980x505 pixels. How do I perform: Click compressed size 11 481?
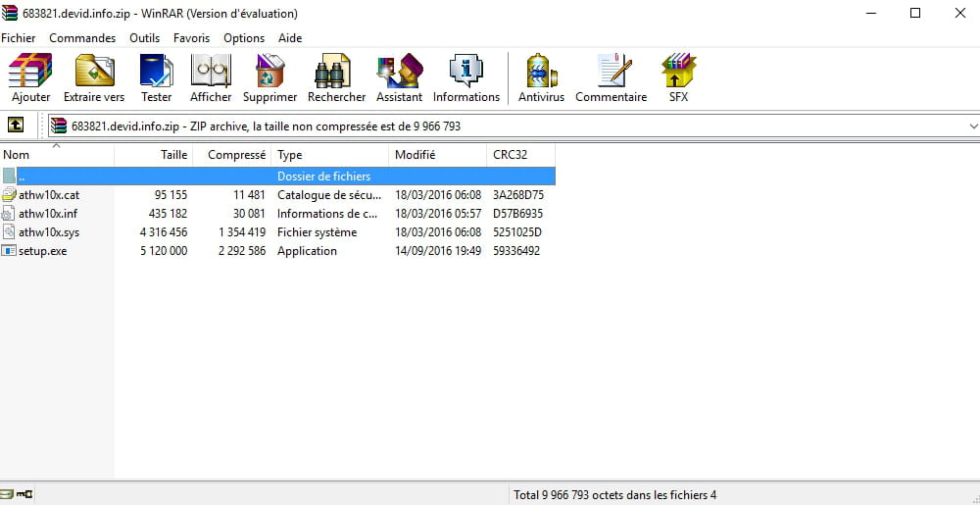point(249,195)
